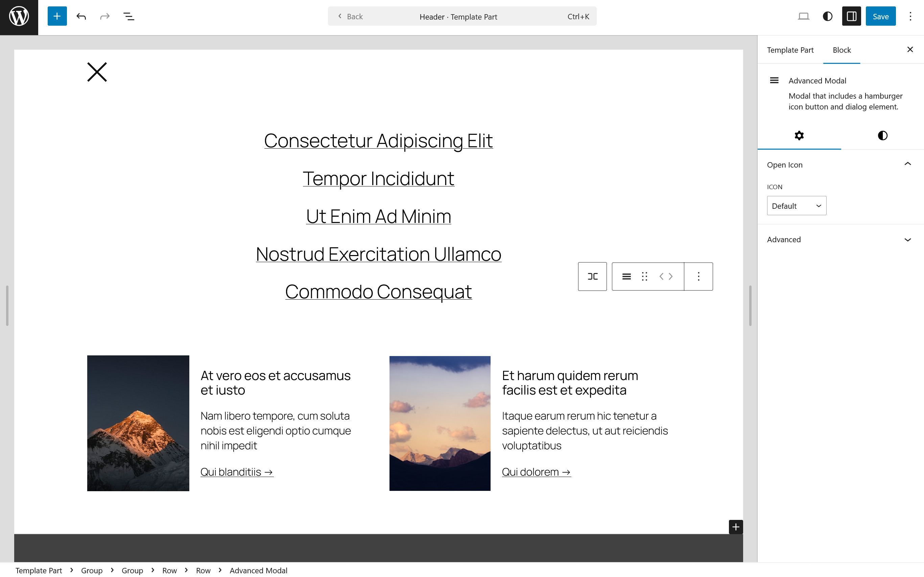The image size is (924, 577).
Task: Select heading Et harum quidem rerum
Action: click(x=570, y=383)
